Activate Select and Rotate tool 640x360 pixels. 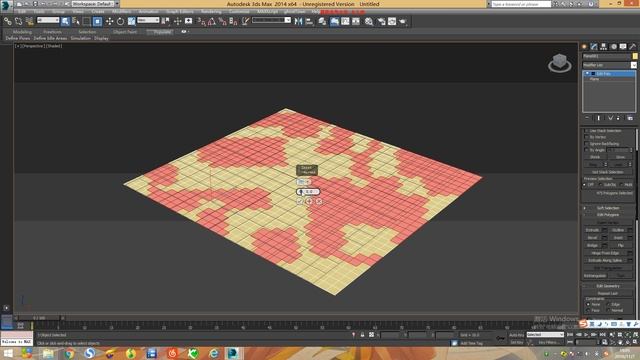click(120, 21)
